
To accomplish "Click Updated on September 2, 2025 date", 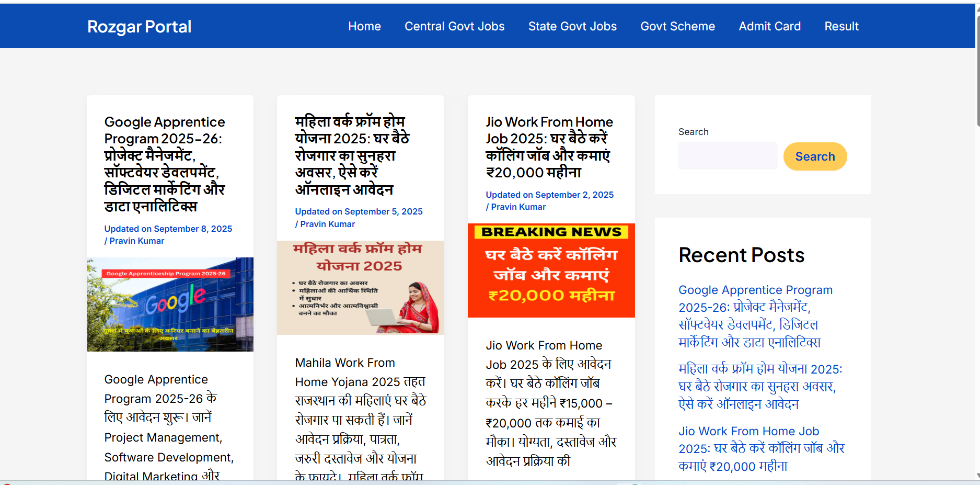I will point(550,195).
